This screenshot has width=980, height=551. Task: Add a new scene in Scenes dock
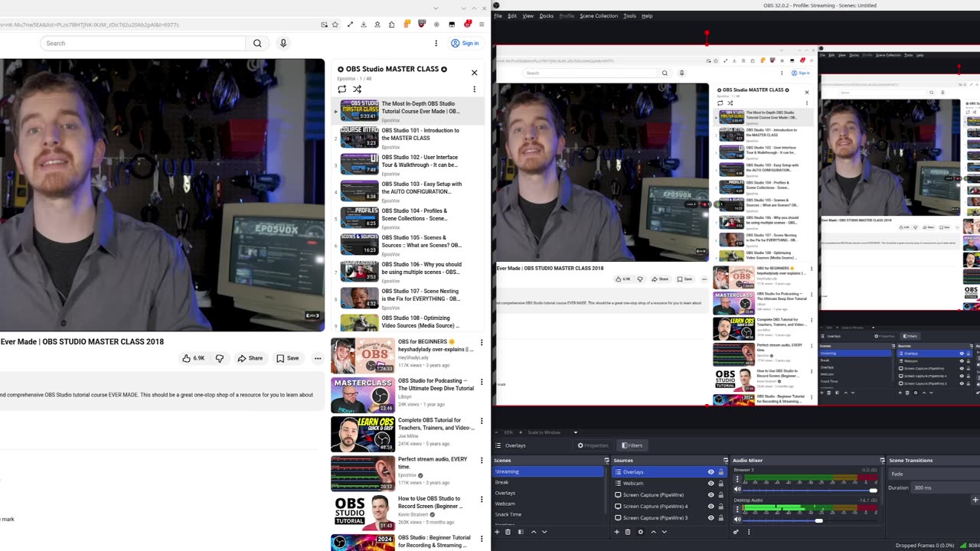(497, 532)
